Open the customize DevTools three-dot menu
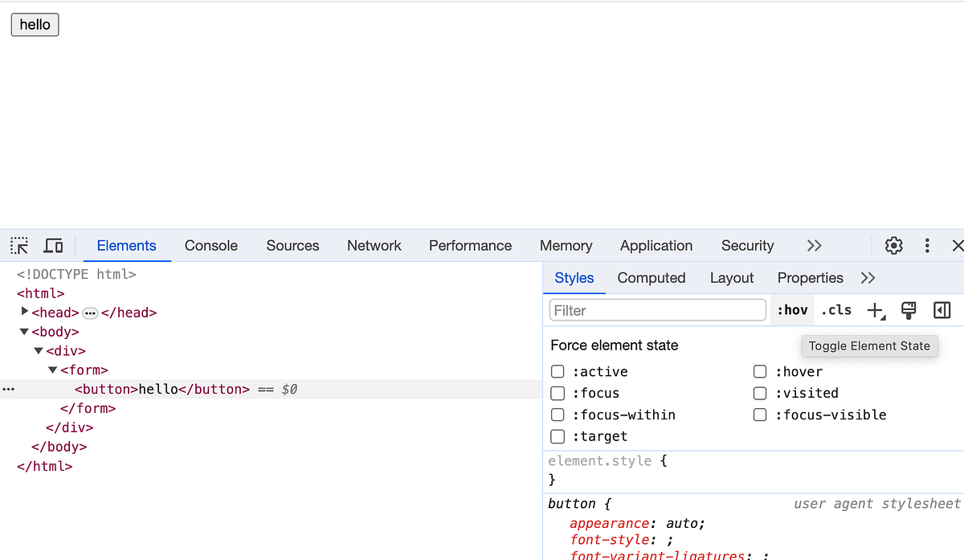 click(927, 245)
